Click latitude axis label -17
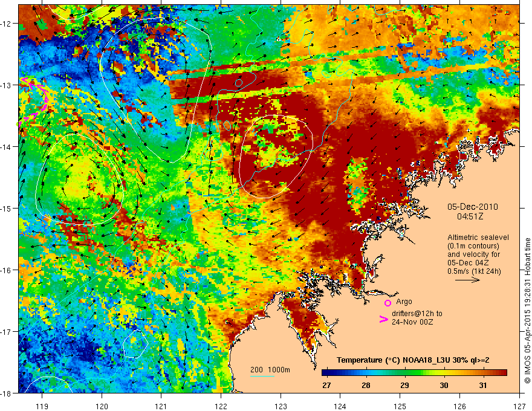 point(7,331)
